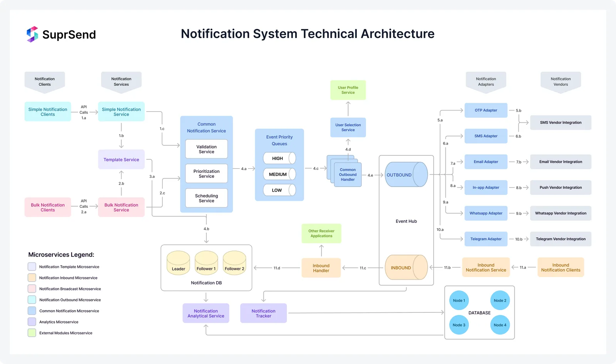The width and height of the screenshot is (616, 364).
Task: Click the Common Notification Service label
Action: pyautogui.click(x=206, y=127)
